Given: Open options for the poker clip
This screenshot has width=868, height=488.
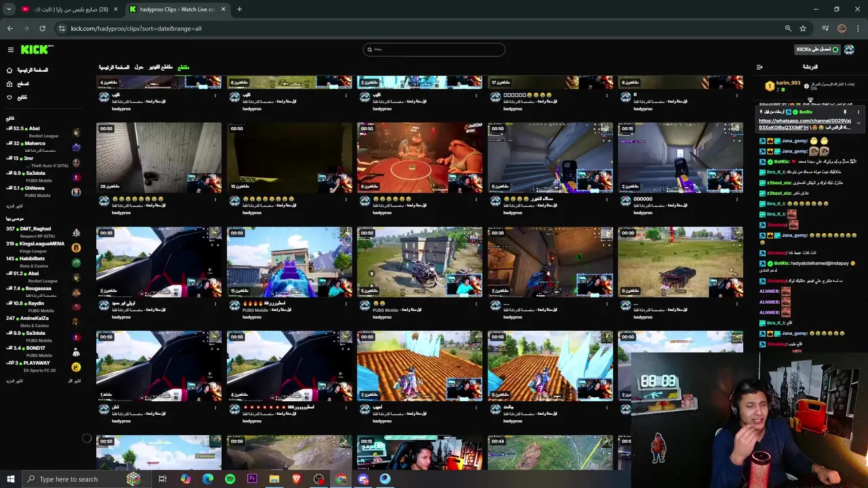Looking at the screenshot, I should (x=476, y=199).
